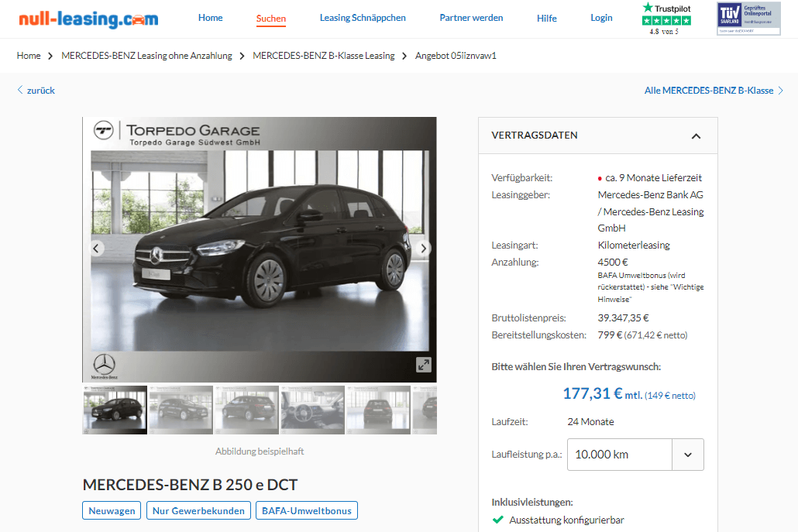798x532 pixels.
Task: Open Alle MERCEDES-BENZ B-Klasse link
Action: (x=714, y=91)
